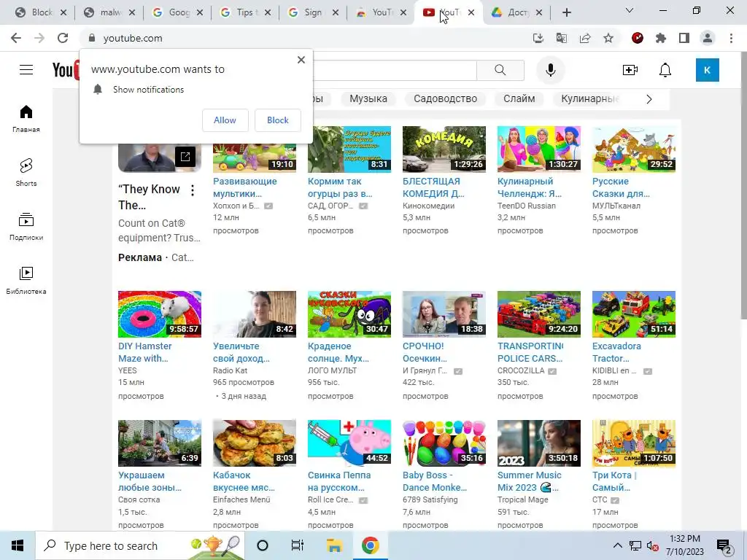
Task: View site information lock icon
Action: pyautogui.click(x=92, y=38)
